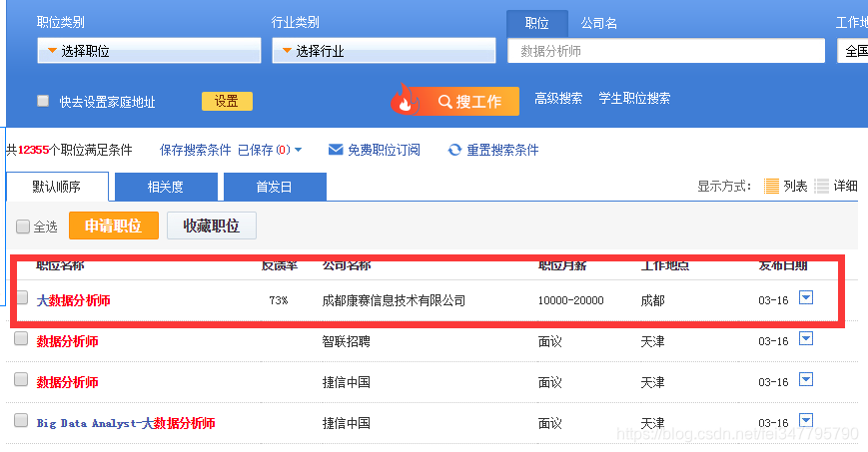
Task: Open the 学生职位搜索 link
Action: click(x=634, y=99)
